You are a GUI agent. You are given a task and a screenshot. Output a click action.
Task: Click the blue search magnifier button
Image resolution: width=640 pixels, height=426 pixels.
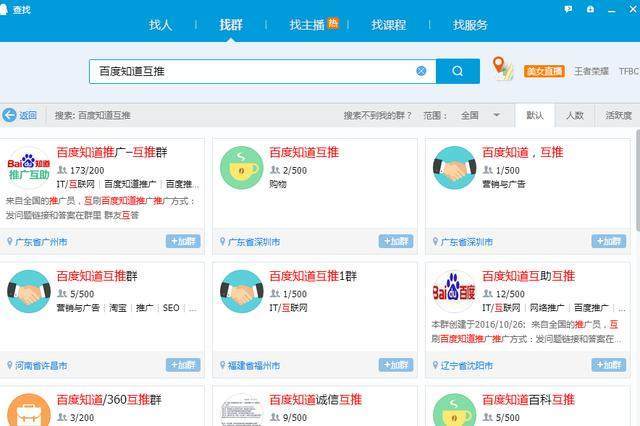458,71
